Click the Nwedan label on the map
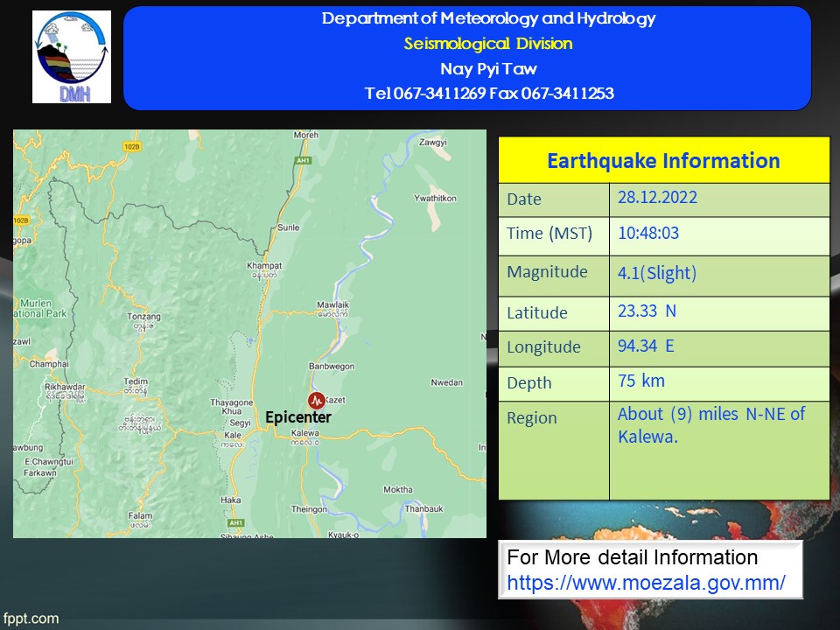 [x=447, y=382]
